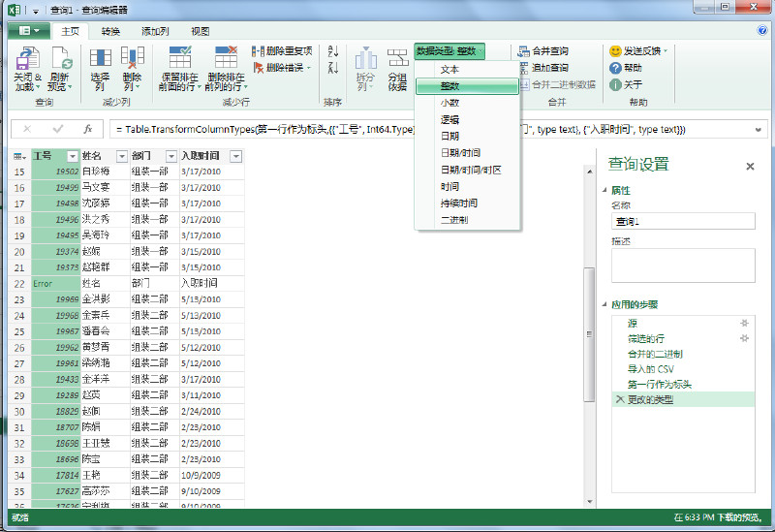Click the Refresh Preview icon

(x=62, y=59)
